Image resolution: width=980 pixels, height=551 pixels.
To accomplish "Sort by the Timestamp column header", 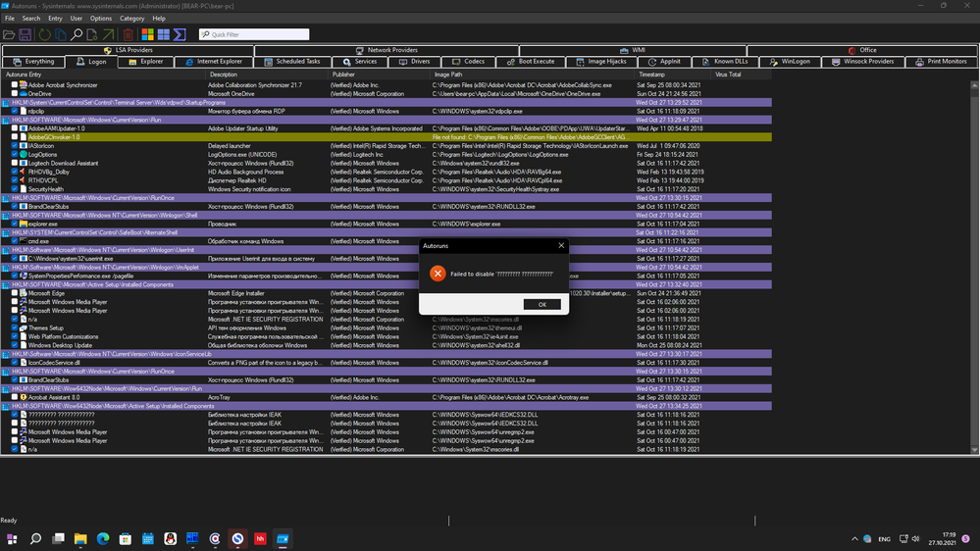I will [x=673, y=75].
